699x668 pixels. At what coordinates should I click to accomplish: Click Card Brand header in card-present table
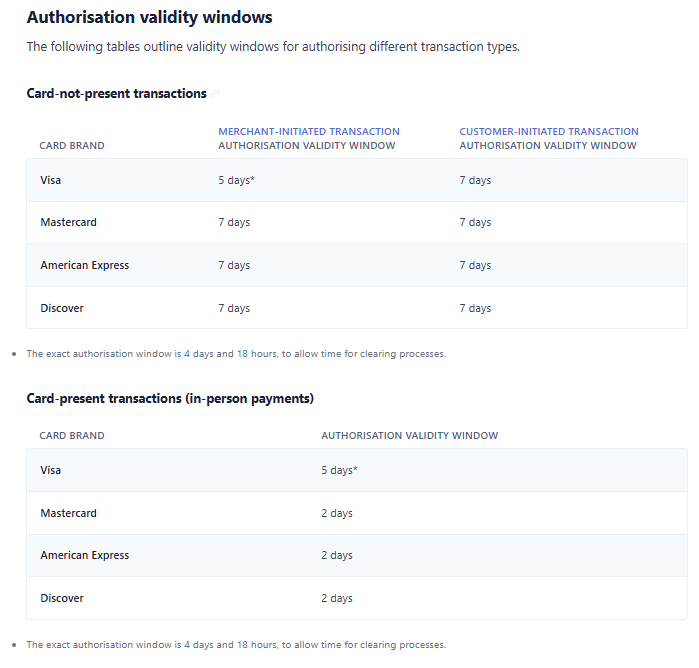(x=72, y=436)
